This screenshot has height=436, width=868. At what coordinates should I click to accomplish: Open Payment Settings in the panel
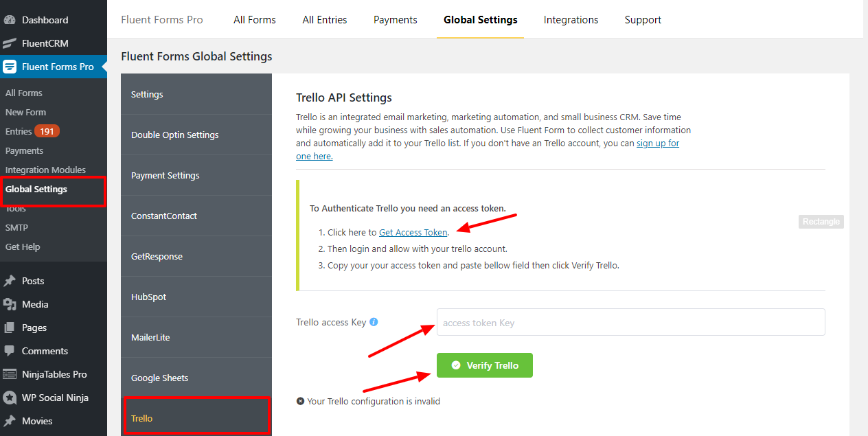[x=196, y=175]
